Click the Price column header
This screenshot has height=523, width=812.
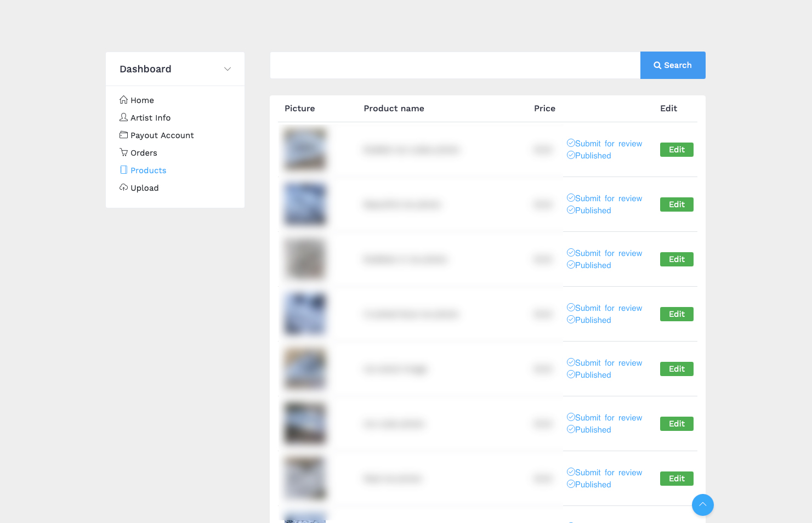(544, 109)
